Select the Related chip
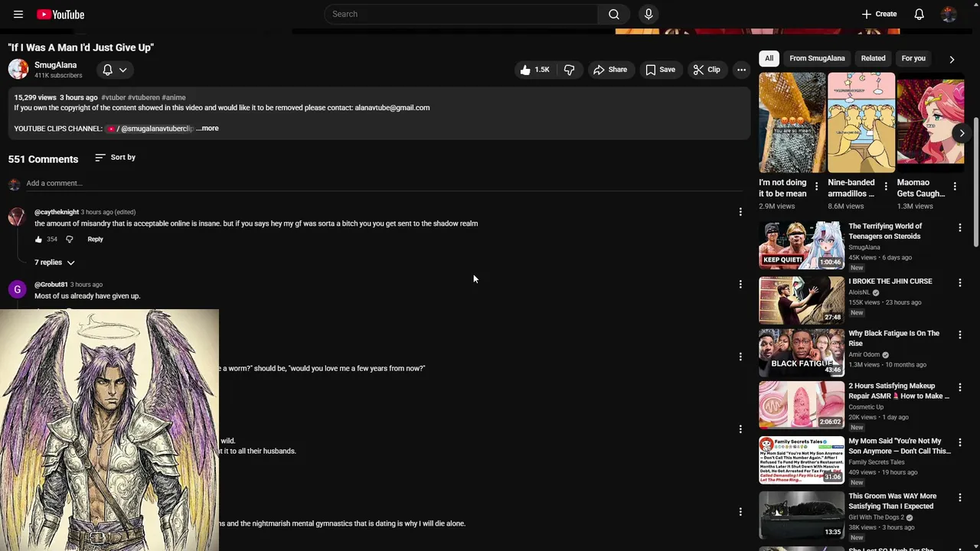 pyautogui.click(x=873, y=58)
